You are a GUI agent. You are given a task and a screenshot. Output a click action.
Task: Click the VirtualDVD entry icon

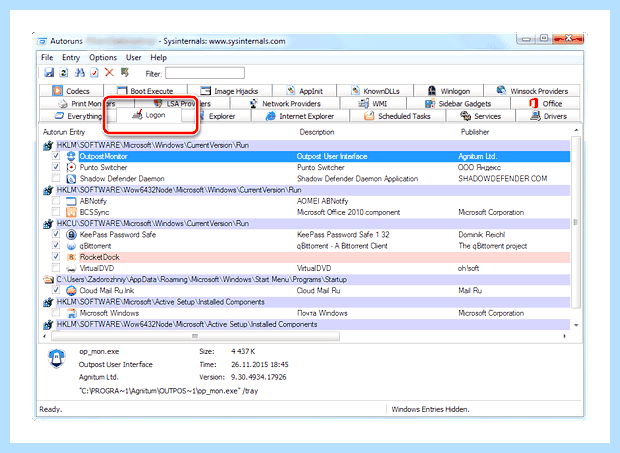pos(71,268)
